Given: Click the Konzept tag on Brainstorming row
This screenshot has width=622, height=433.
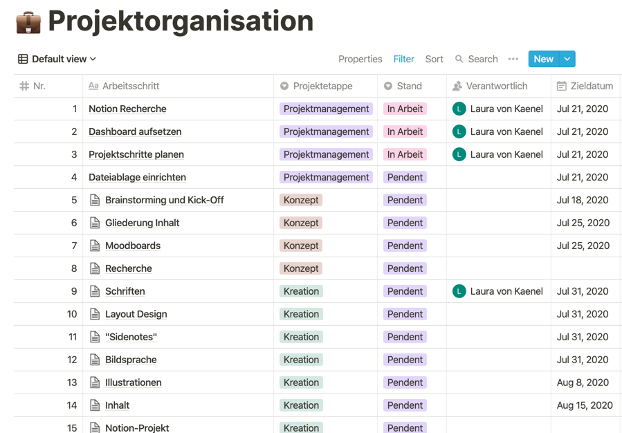Looking at the screenshot, I should click(x=301, y=200).
